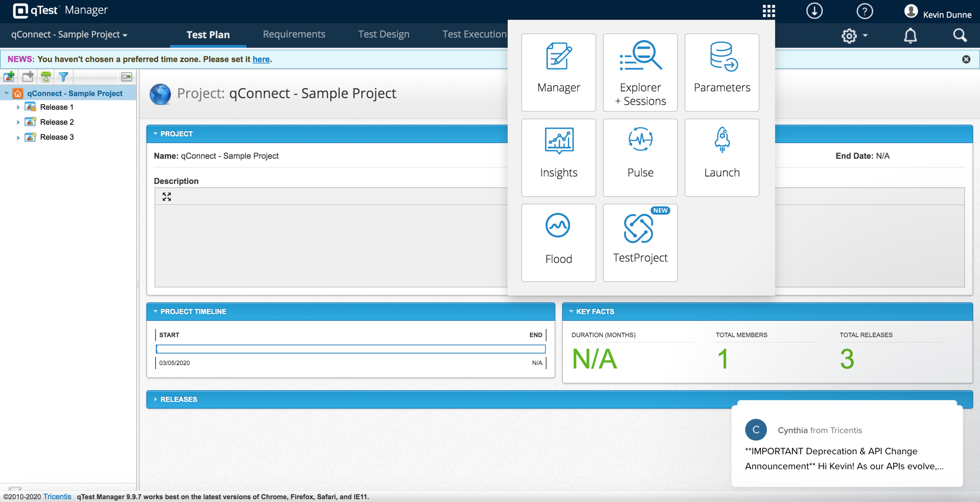Click the filter funnel icon
Screen dimensions: 980x502
63,76
